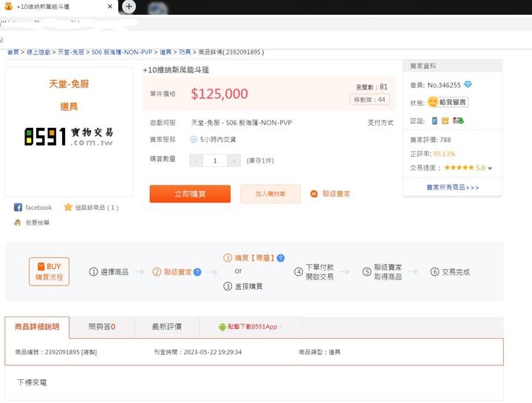Click the 8591 寶物交易 logo image
The image size is (532, 403).
pos(69,137)
